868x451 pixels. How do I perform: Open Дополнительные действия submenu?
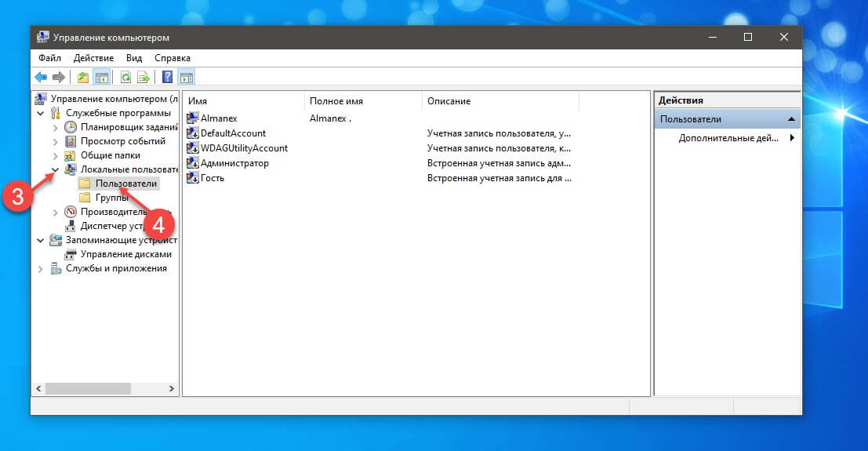click(x=728, y=138)
